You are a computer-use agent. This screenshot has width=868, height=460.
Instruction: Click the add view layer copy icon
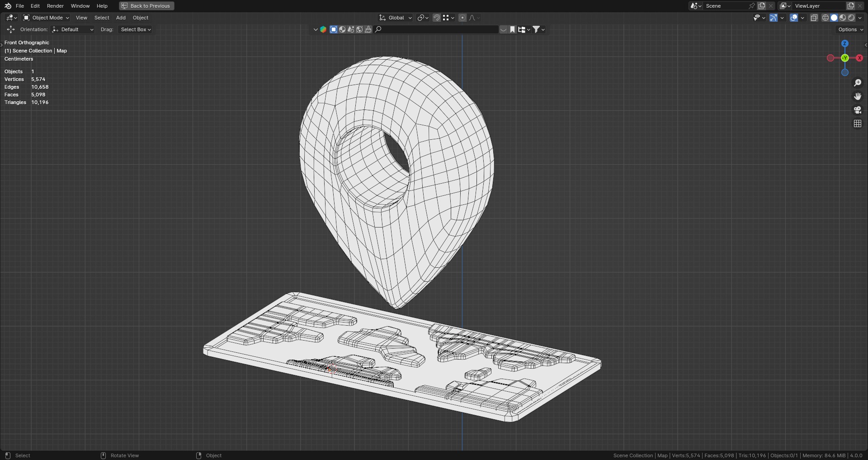tap(850, 6)
